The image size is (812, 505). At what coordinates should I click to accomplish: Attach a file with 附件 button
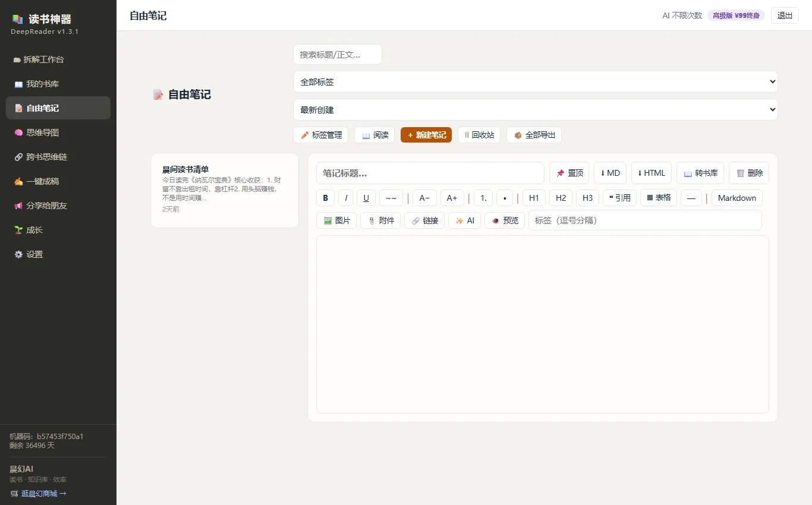tap(380, 220)
